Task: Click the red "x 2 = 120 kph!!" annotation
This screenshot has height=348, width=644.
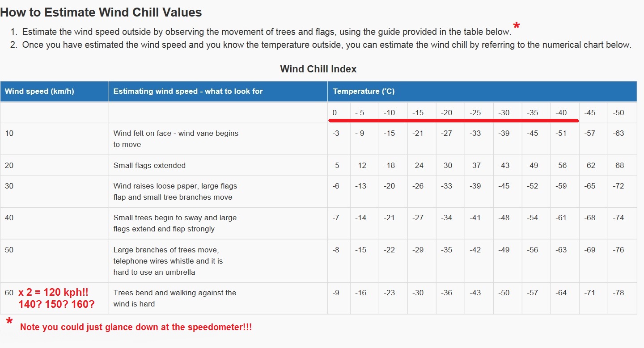Action: pos(53,293)
